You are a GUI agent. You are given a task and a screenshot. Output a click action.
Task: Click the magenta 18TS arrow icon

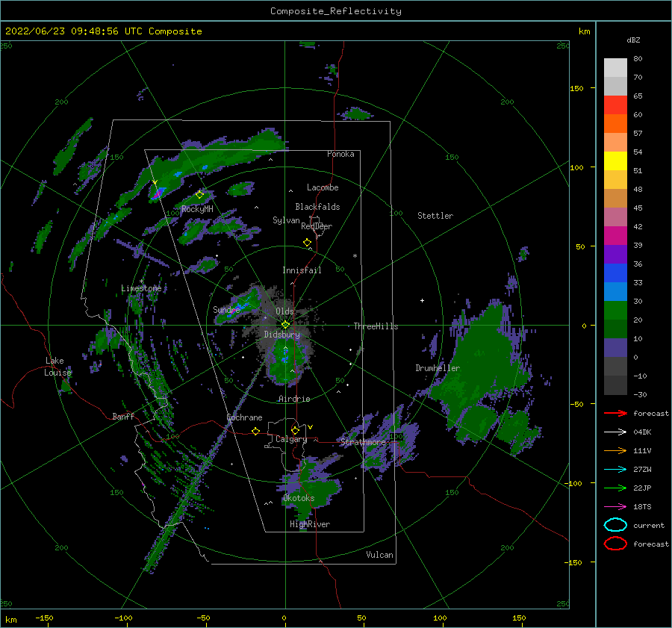coord(615,507)
